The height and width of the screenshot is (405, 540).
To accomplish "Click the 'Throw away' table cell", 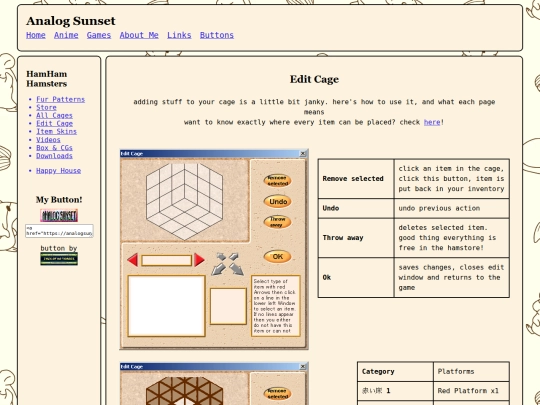I will [356, 238].
